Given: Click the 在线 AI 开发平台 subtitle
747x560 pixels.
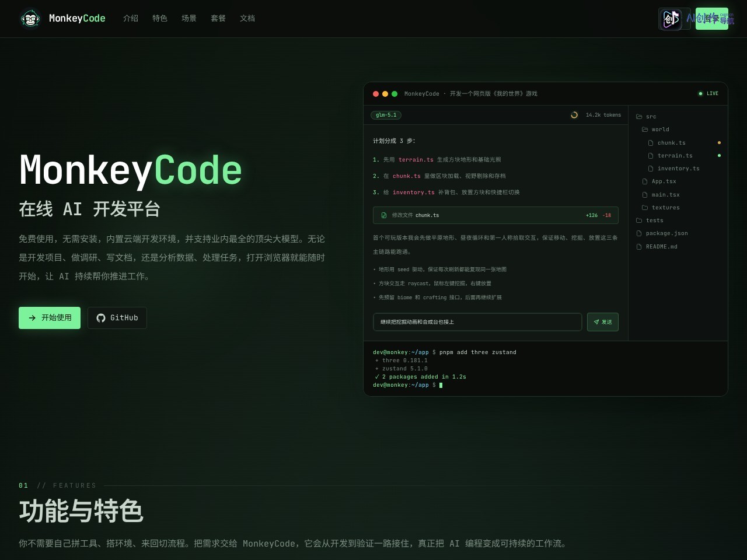Looking at the screenshot, I should (x=89, y=209).
